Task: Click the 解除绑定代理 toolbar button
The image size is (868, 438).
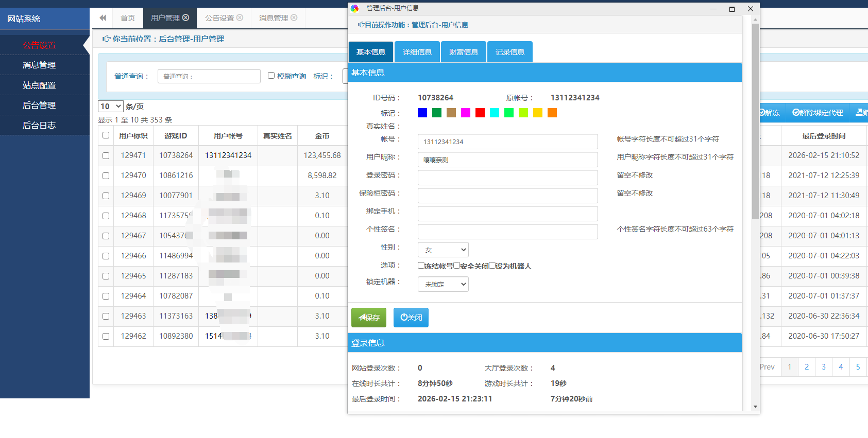Action: click(818, 113)
